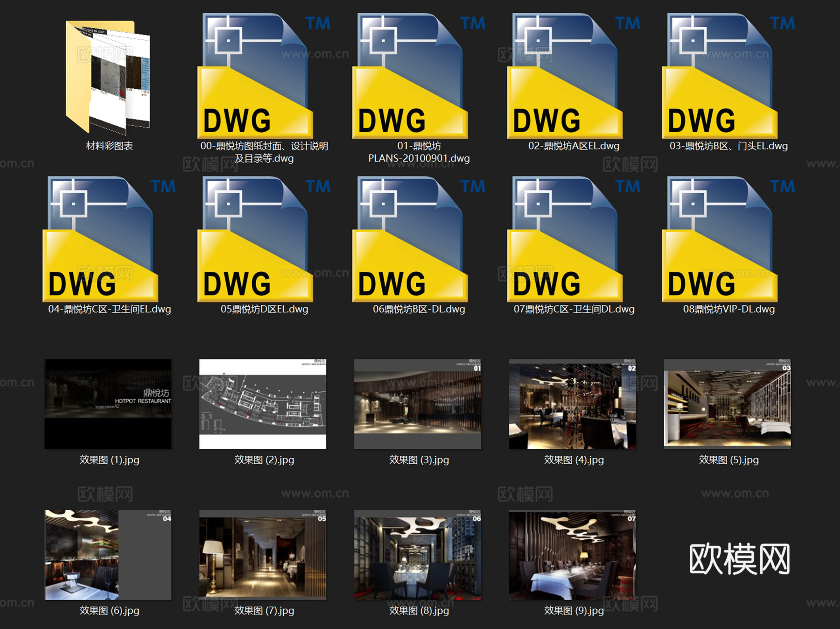This screenshot has height=629, width=840.
Task: Click the file name 00-鼎悦坊图纸封面、设计说明及目录等.dwg
Action: (x=264, y=152)
